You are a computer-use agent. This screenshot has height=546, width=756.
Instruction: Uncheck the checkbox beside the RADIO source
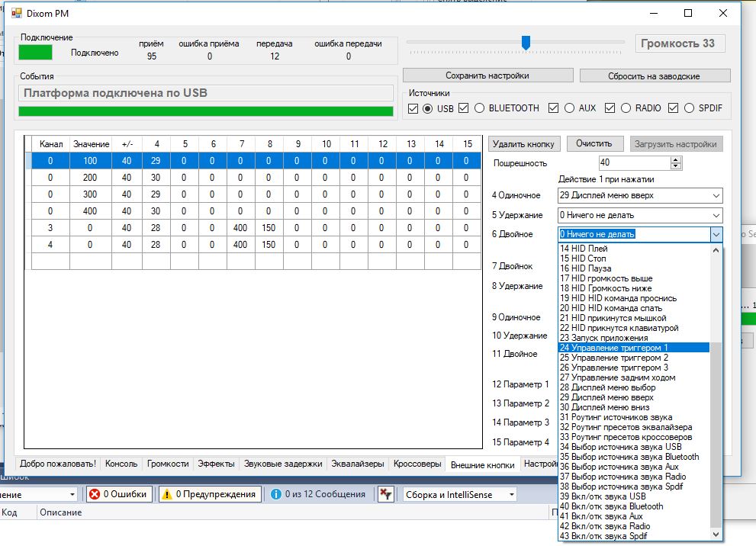pyautogui.click(x=610, y=108)
